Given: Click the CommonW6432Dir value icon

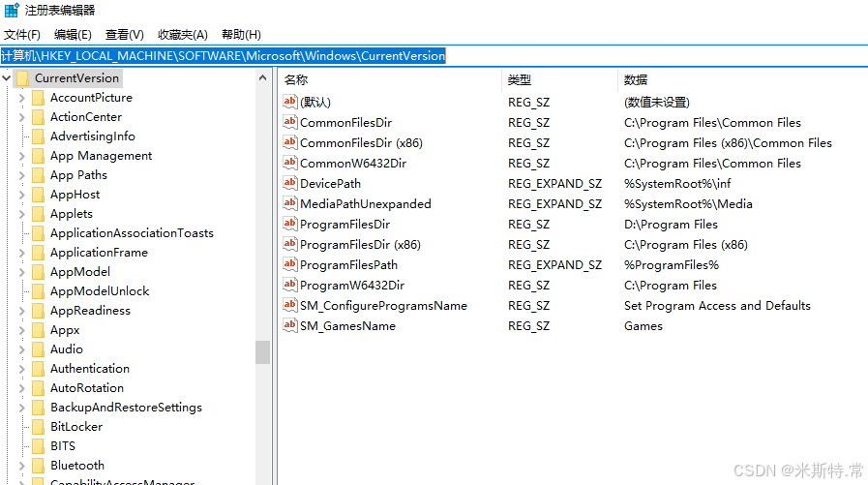Looking at the screenshot, I should [290, 163].
